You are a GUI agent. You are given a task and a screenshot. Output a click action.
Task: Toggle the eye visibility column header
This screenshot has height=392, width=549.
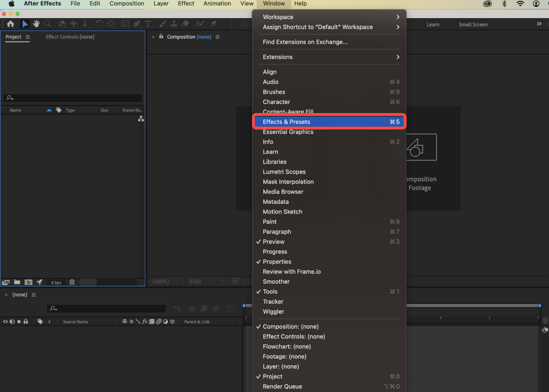tap(5, 322)
